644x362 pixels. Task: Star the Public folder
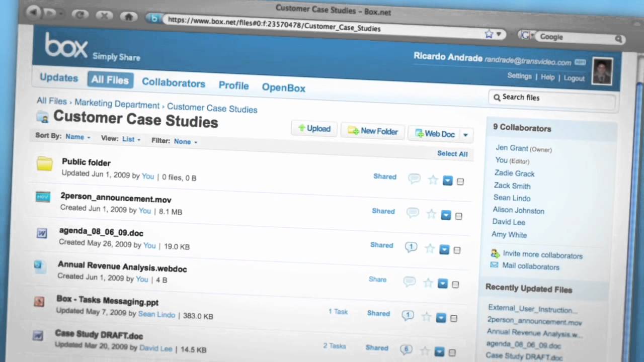(433, 179)
